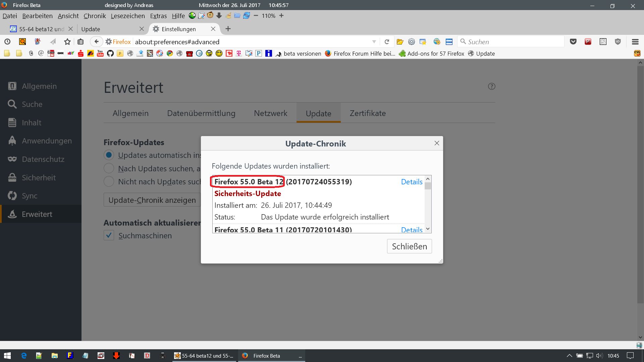The image size is (644, 362).
Task: Click the reload page icon
Action: 387,42
